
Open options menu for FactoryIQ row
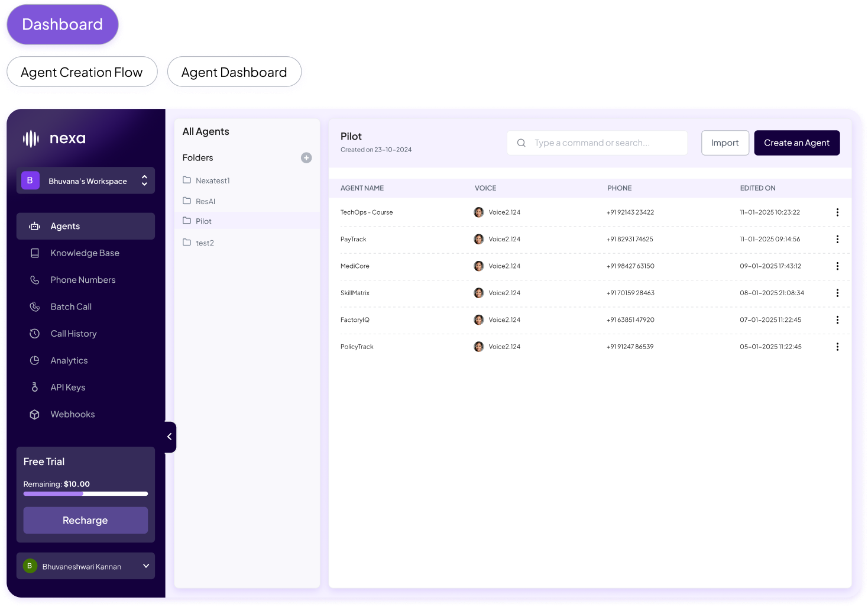pyautogui.click(x=837, y=320)
